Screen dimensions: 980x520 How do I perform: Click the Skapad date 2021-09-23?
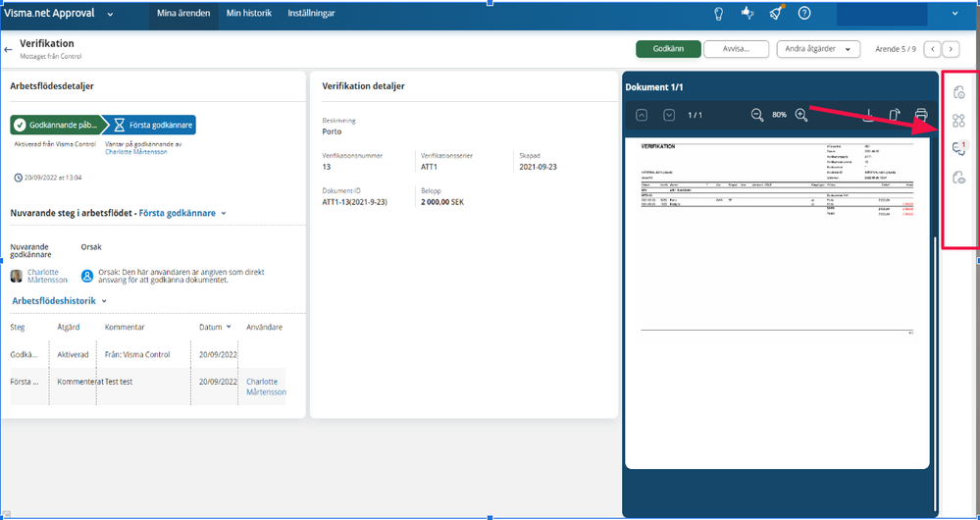pos(539,167)
